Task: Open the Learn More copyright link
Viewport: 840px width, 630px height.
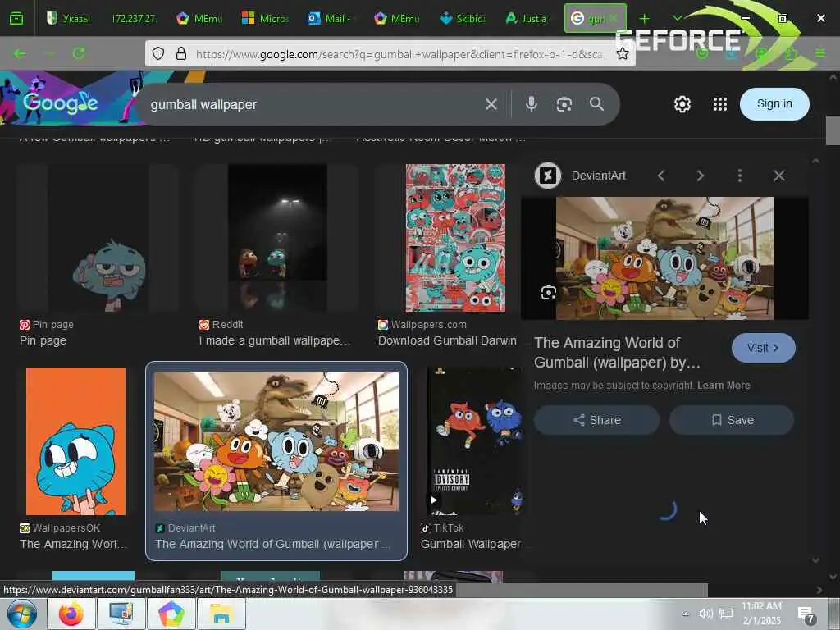Action: coord(724,386)
